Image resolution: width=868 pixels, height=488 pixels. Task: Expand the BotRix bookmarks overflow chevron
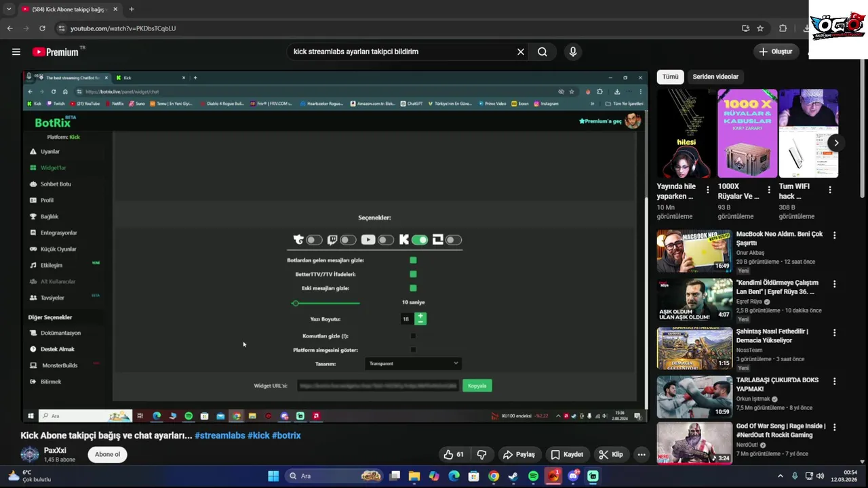(592, 104)
